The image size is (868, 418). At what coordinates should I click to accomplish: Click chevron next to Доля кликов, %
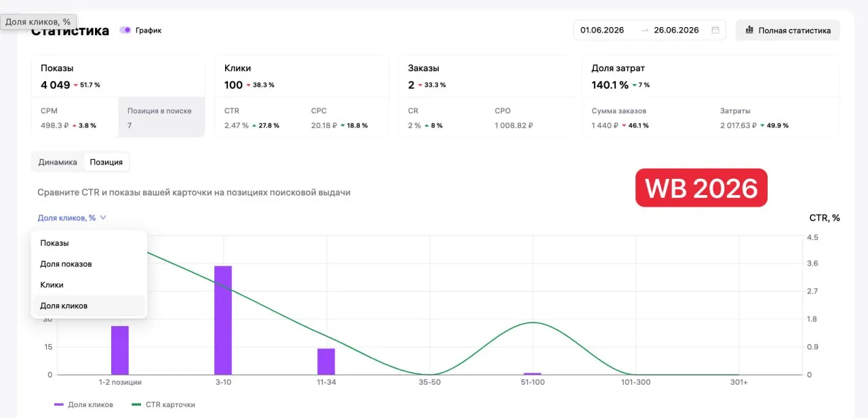pos(103,217)
